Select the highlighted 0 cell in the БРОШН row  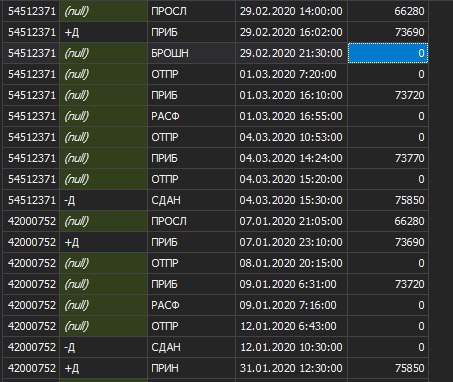pos(388,53)
